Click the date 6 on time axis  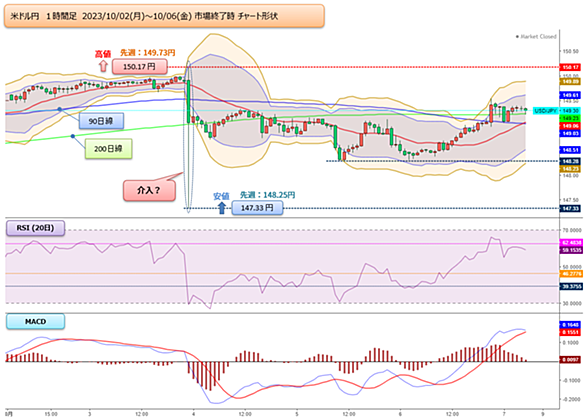point(400,414)
